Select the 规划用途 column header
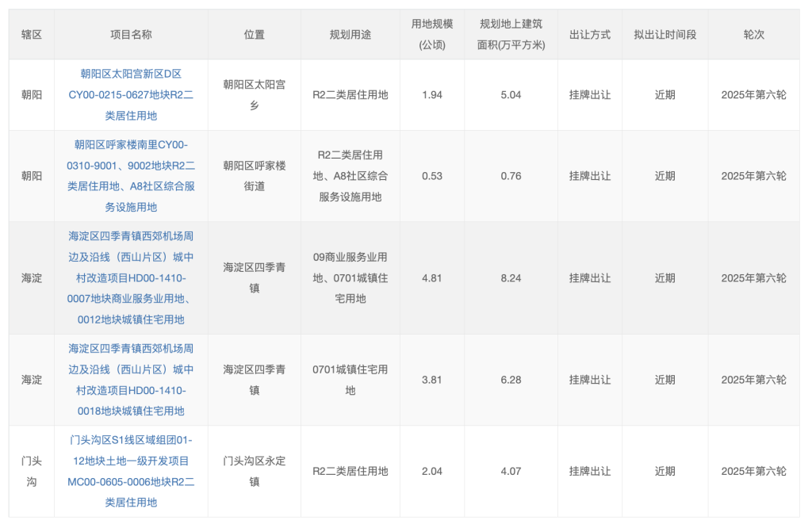The height and width of the screenshot is (528, 812). pyautogui.click(x=350, y=35)
